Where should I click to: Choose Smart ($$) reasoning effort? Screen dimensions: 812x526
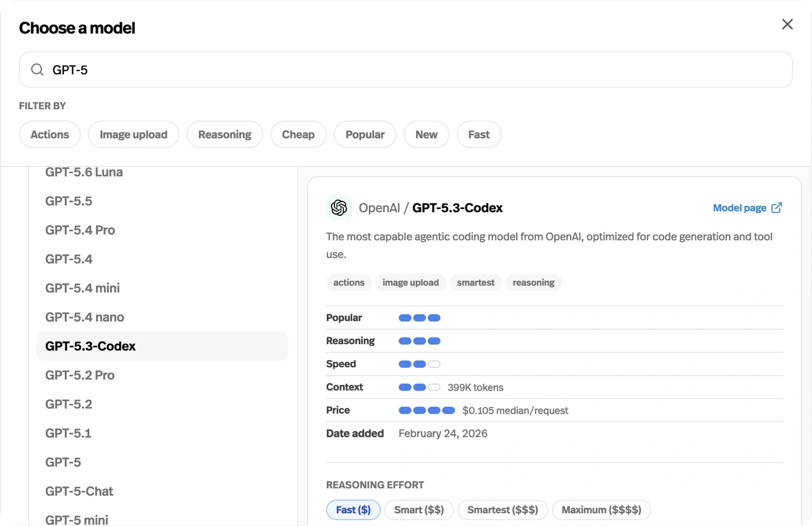(x=419, y=510)
